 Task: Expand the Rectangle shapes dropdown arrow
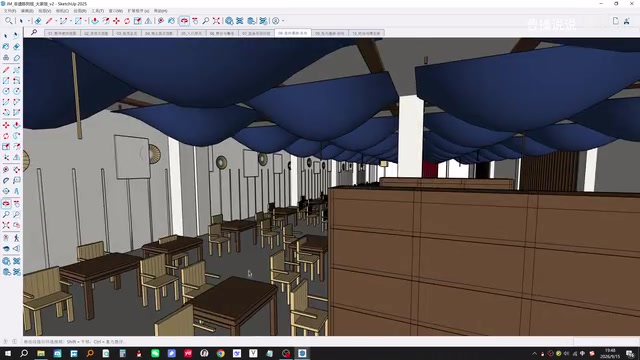85,20
